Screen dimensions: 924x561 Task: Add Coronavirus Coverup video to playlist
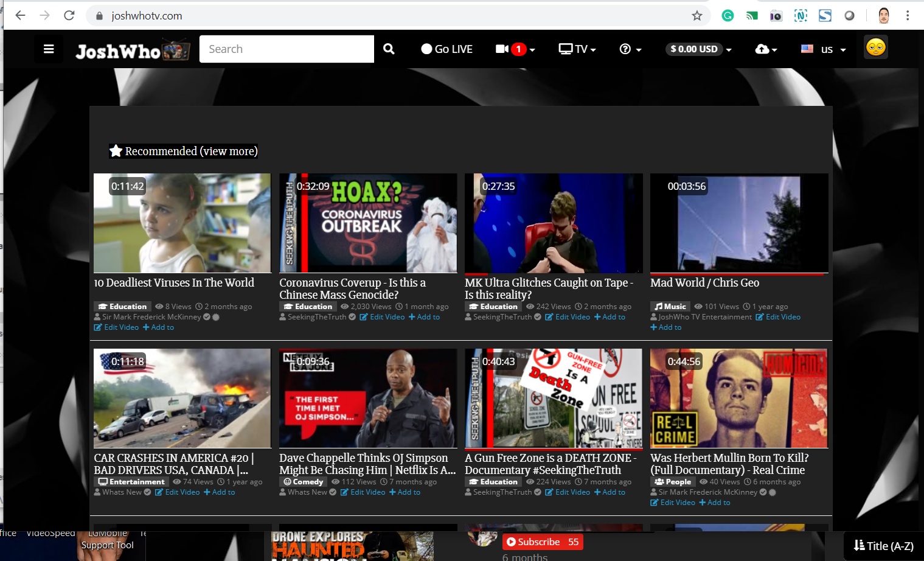click(x=424, y=317)
